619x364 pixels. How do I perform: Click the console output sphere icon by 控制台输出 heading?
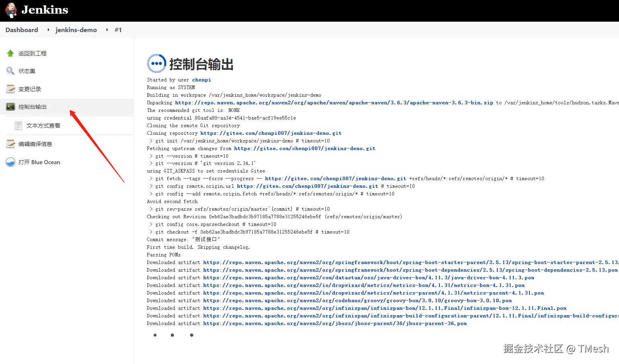pyautogui.click(x=156, y=63)
